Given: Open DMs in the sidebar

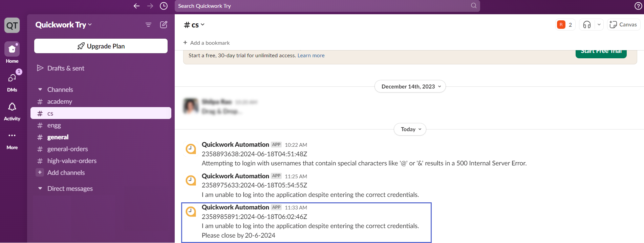Looking at the screenshot, I should click(x=12, y=81).
